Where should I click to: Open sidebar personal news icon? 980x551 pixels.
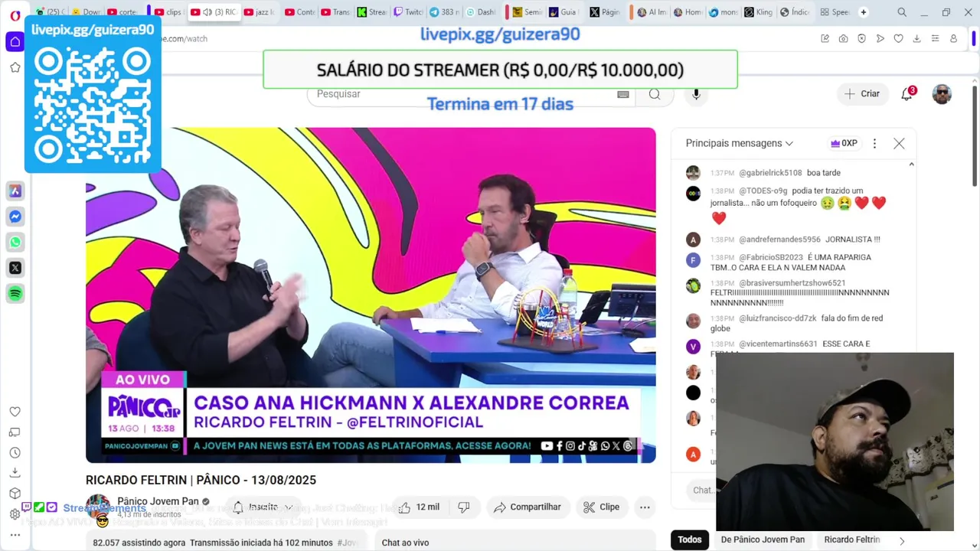click(x=15, y=432)
